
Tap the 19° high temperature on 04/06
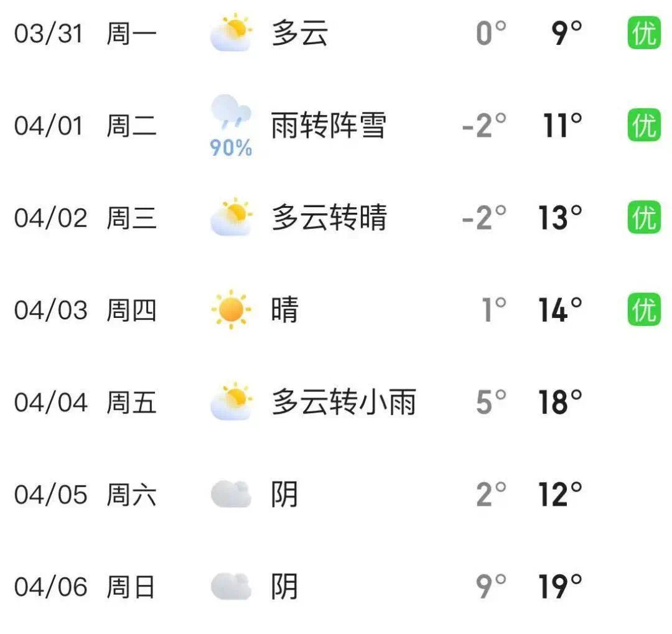pos(560,587)
